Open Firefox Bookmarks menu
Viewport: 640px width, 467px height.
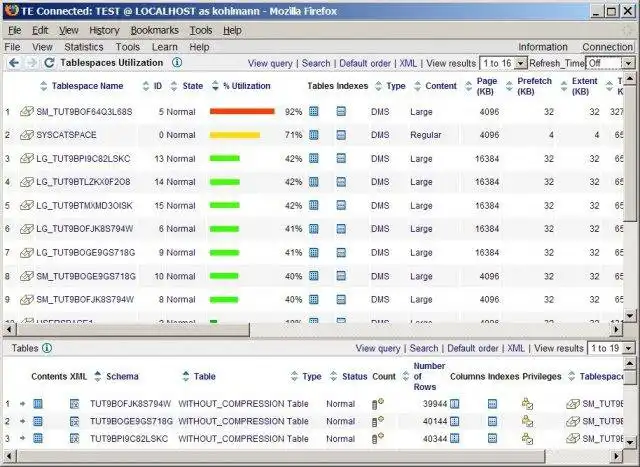(x=155, y=30)
